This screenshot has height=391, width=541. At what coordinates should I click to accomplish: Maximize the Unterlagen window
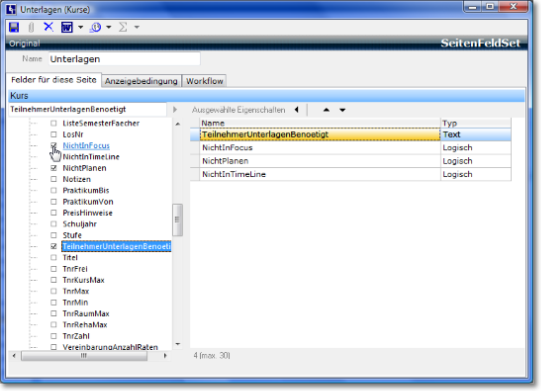(490, 7)
